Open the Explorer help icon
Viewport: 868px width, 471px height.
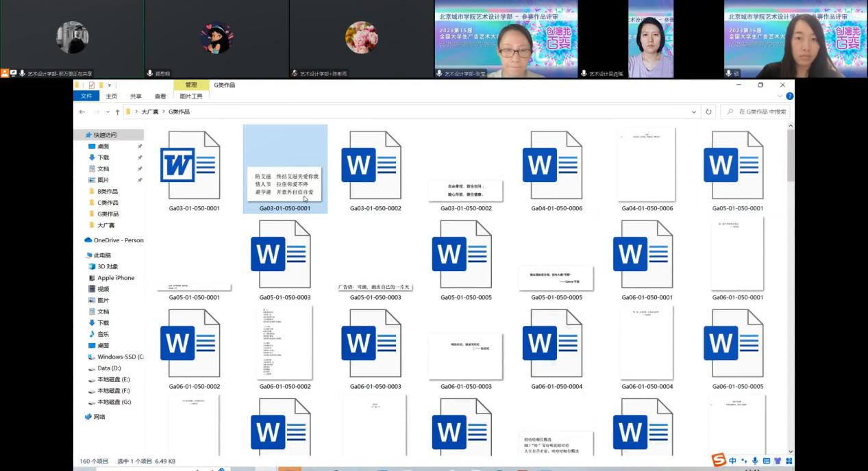point(789,97)
